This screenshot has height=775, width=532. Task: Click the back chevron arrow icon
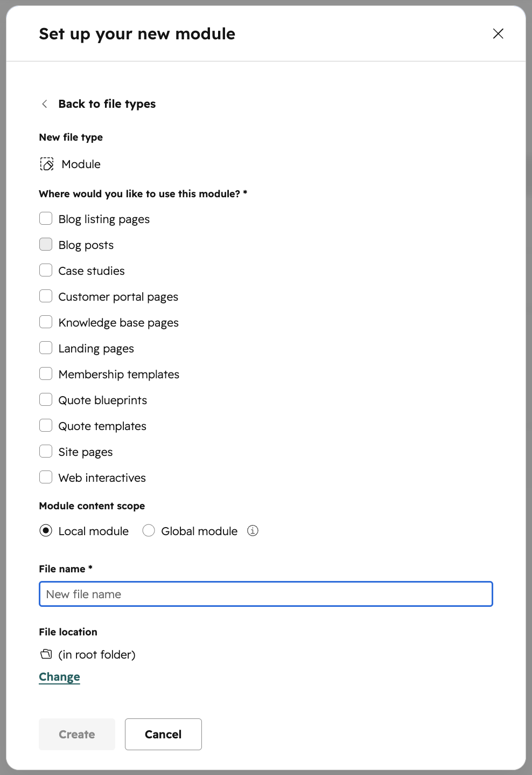point(45,104)
